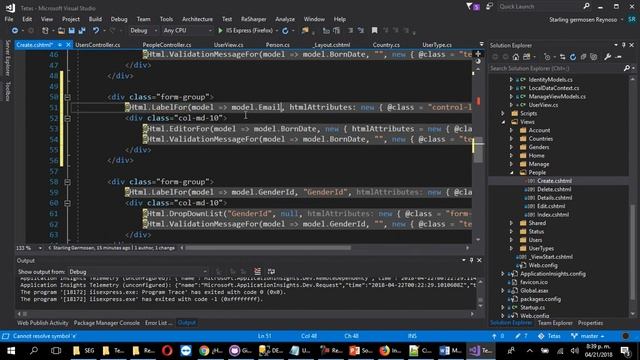Open Opera browser from the taskbar
640x360 pixels.
coord(167,351)
